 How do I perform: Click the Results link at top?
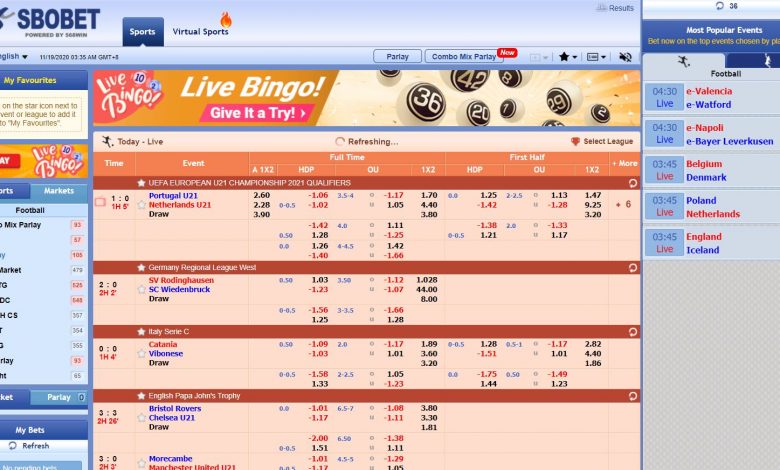[621, 8]
